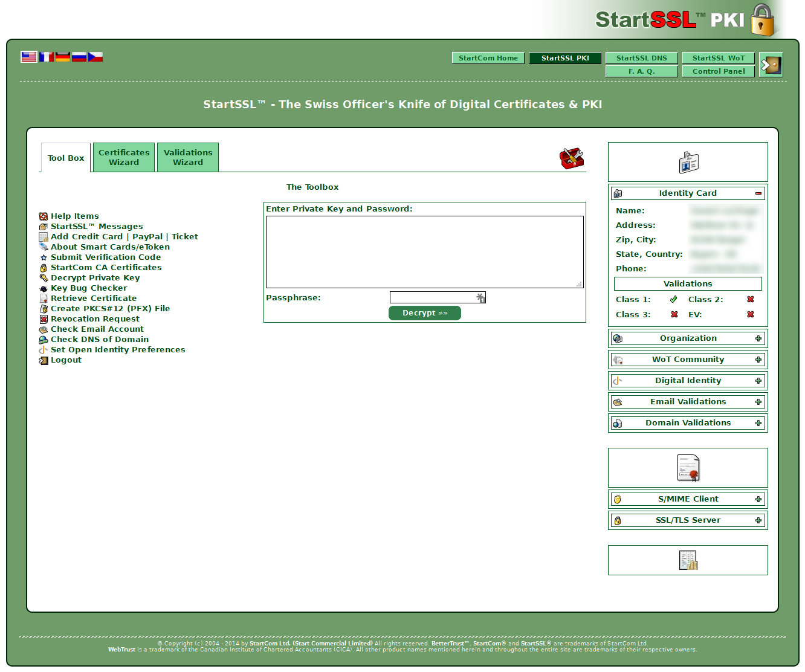Open the Ticket payment link
Screen dimensions: 805x672
coord(185,237)
